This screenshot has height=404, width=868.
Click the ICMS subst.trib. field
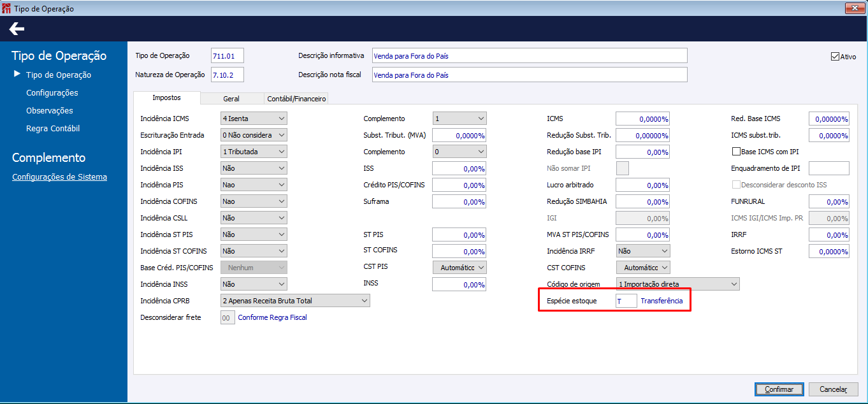coord(829,135)
